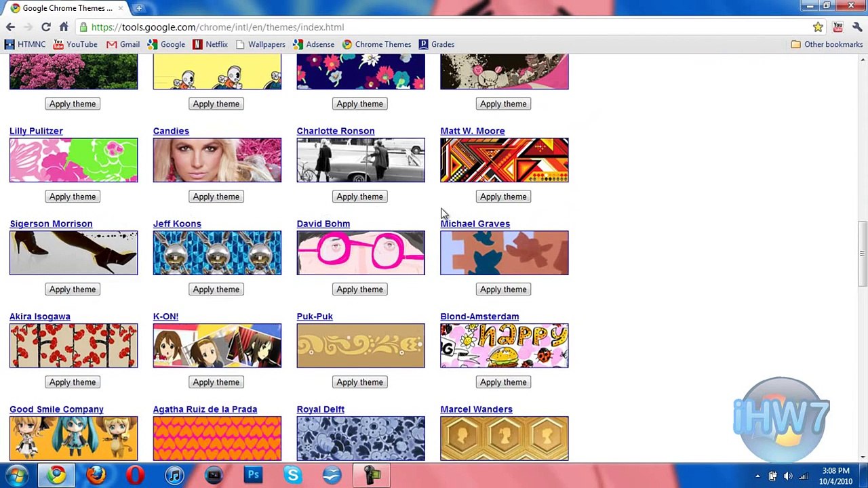Apply the Matt W. Moore theme
Screen dimensions: 868x488
[x=504, y=197]
